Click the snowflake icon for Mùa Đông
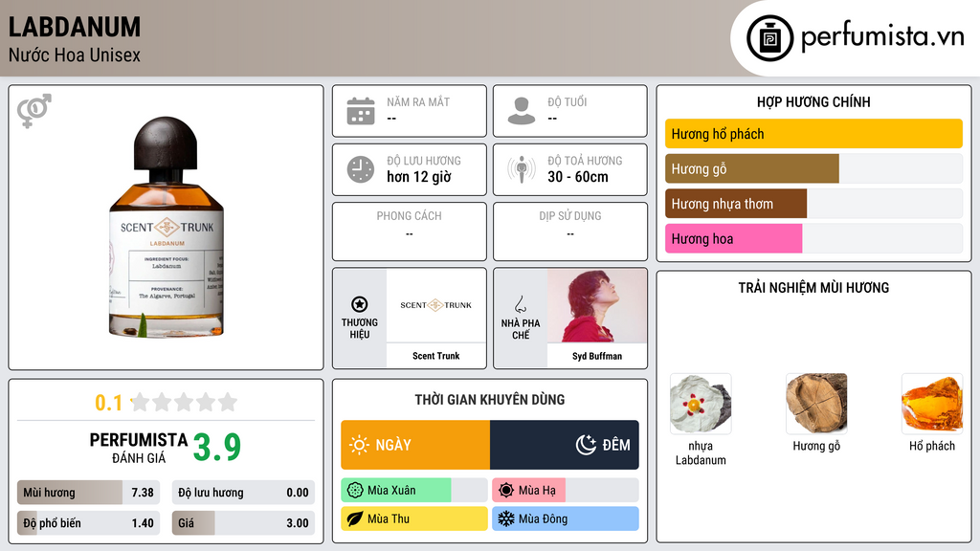The image size is (980, 551). pyautogui.click(x=506, y=519)
